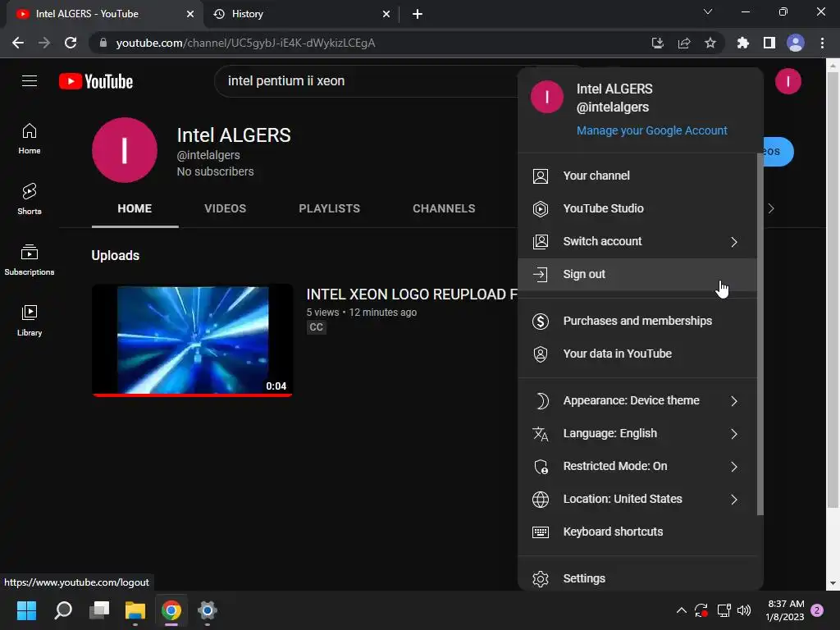Open Location: United States submenu
Image resolution: width=840 pixels, height=630 pixels.
(x=637, y=499)
